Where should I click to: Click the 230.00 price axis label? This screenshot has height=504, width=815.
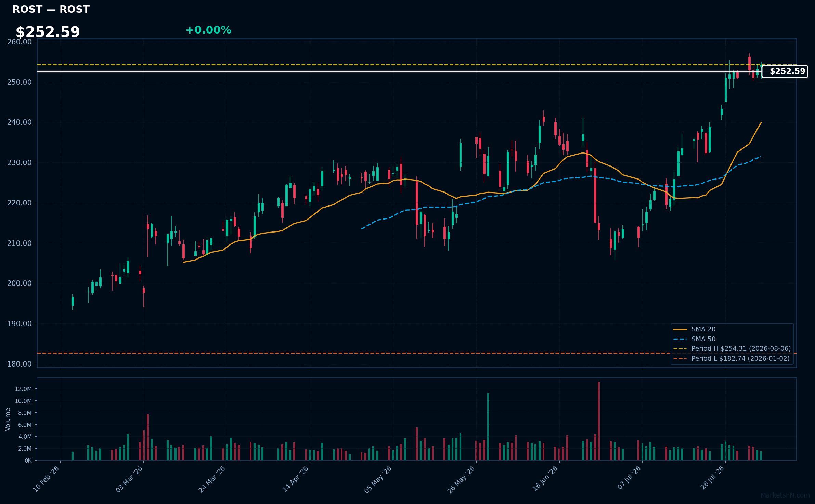tap(20, 163)
